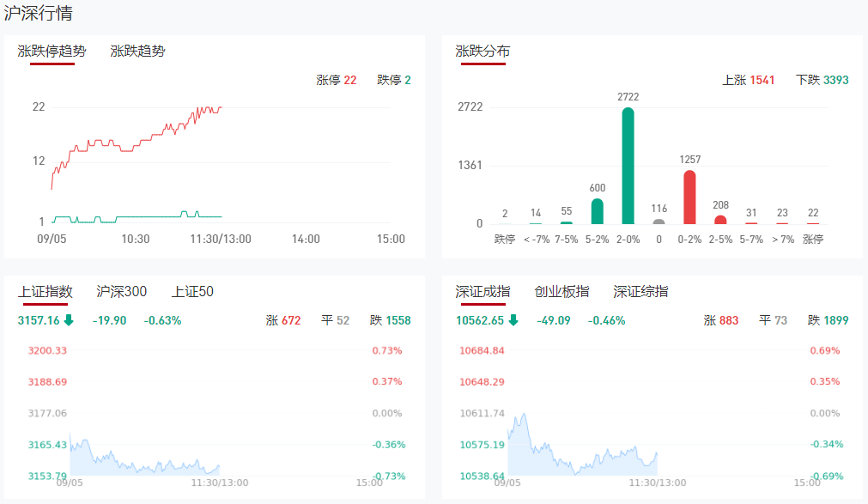Click the green down arrow beside 10562.65
This screenshot has height=504, width=868.
[x=513, y=320]
